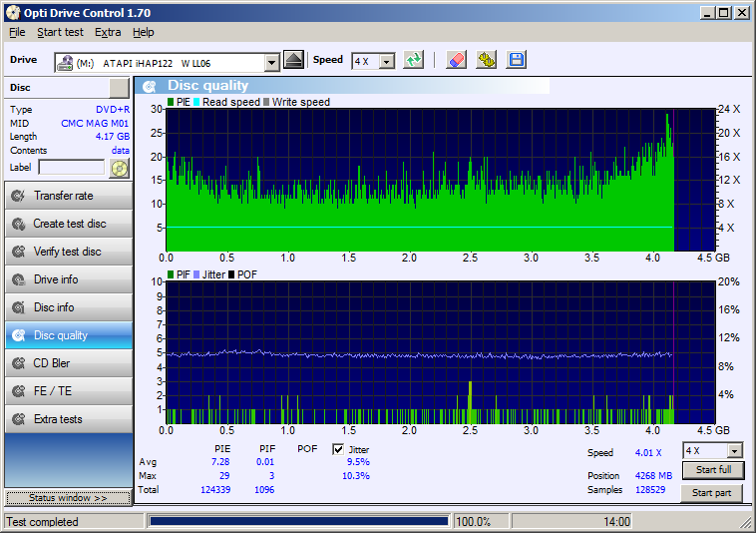
Task: Click in the disc Label input field
Action: [x=72, y=168]
